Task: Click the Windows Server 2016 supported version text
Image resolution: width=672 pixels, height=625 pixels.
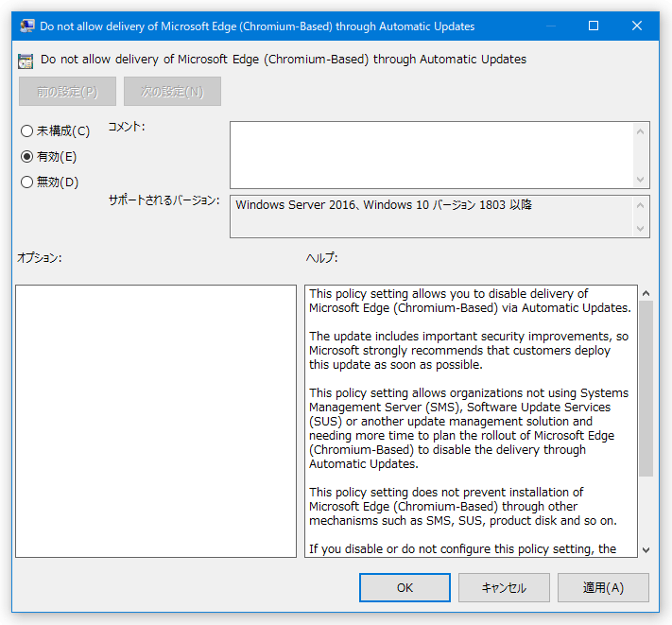Action: coord(384,205)
